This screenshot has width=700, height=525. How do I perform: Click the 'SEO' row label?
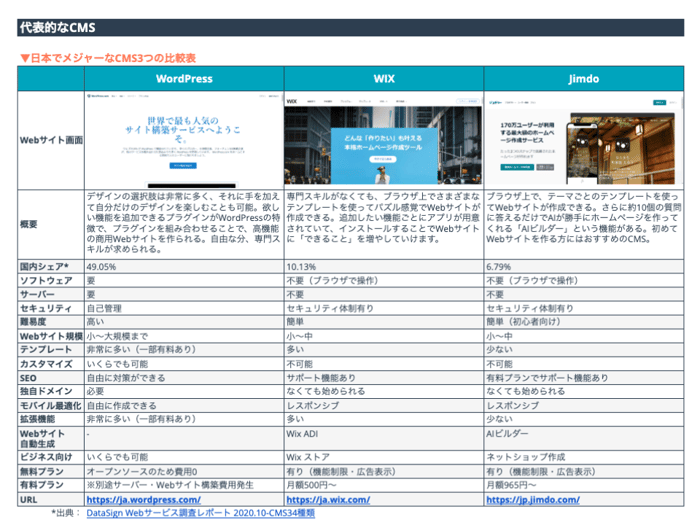pyautogui.click(x=28, y=378)
